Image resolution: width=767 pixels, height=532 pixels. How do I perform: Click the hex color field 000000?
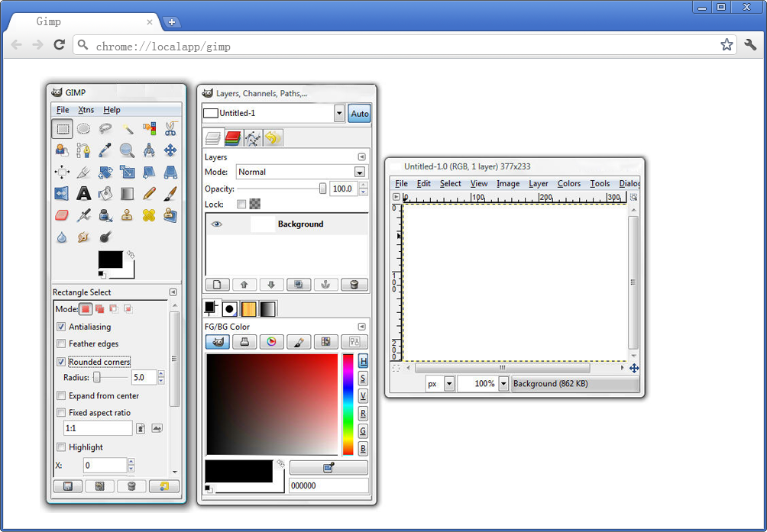coord(328,485)
